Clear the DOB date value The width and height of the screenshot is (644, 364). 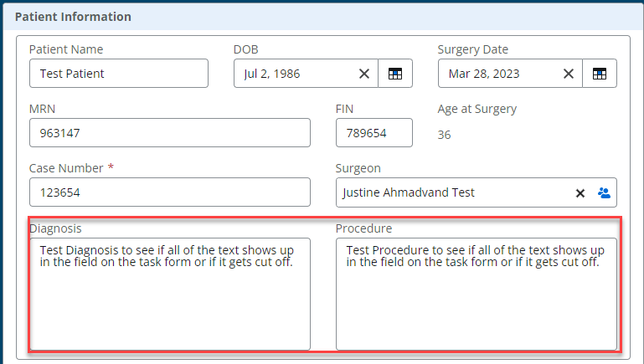click(364, 74)
